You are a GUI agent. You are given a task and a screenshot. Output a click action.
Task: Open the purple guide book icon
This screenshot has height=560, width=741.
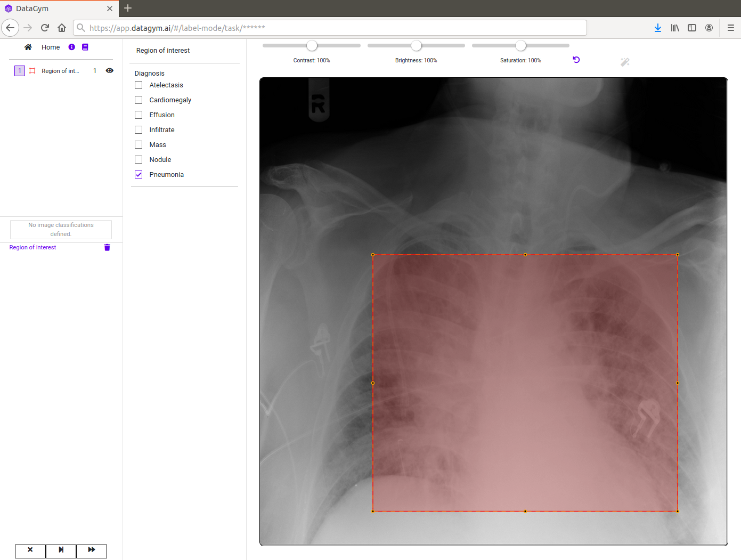tap(85, 47)
